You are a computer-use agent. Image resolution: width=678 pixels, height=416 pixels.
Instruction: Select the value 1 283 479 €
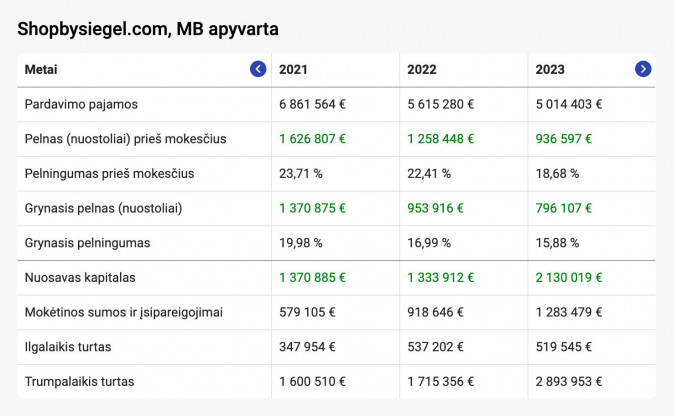569,312
